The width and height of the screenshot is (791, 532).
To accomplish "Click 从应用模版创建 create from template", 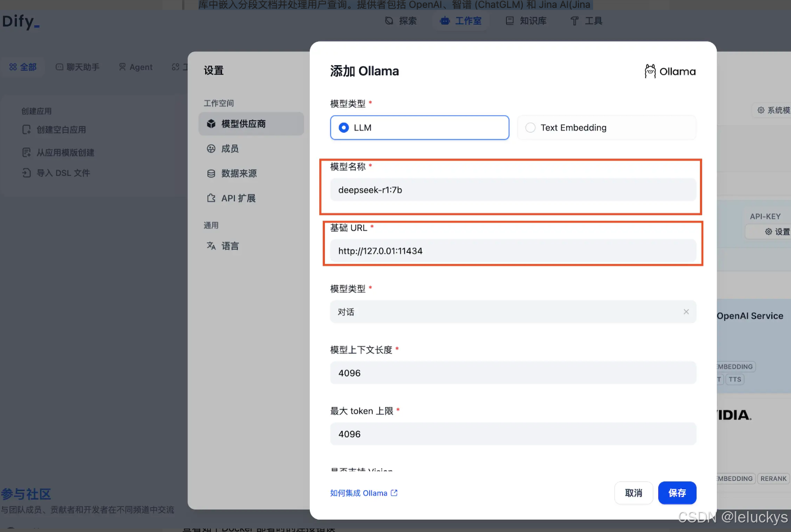I will click(58, 153).
